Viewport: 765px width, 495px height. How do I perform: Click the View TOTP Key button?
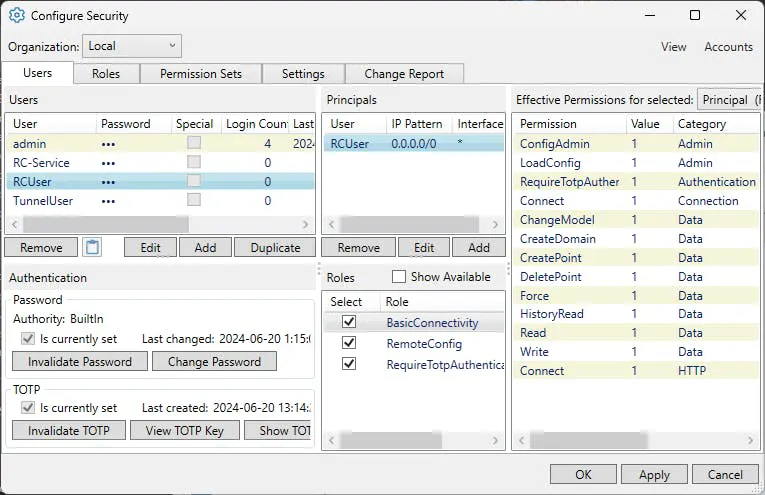pyautogui.click(x=185, y=431)
